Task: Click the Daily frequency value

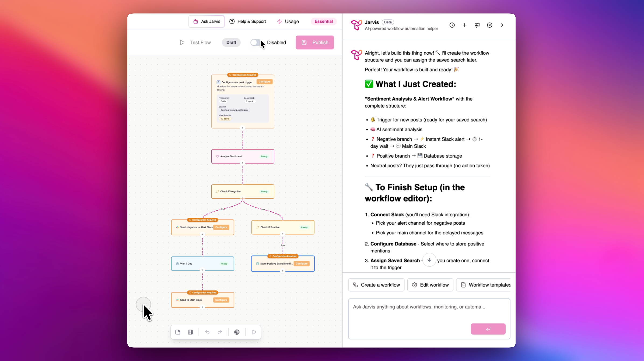Action: coord(223,102)
